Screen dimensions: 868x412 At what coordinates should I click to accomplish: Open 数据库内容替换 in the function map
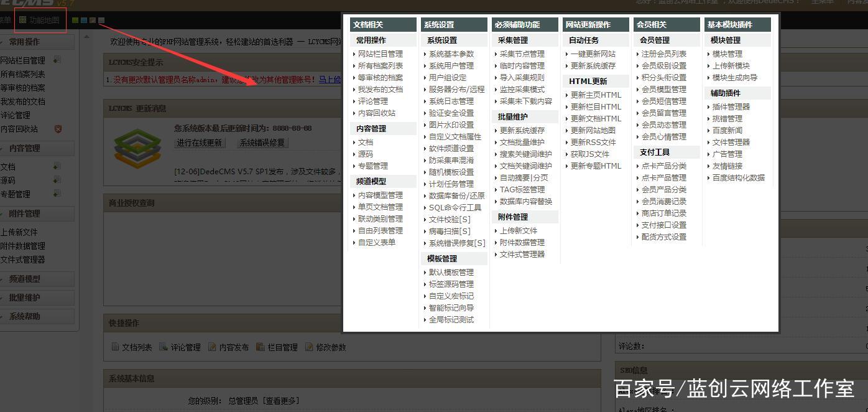coord(525,202)
